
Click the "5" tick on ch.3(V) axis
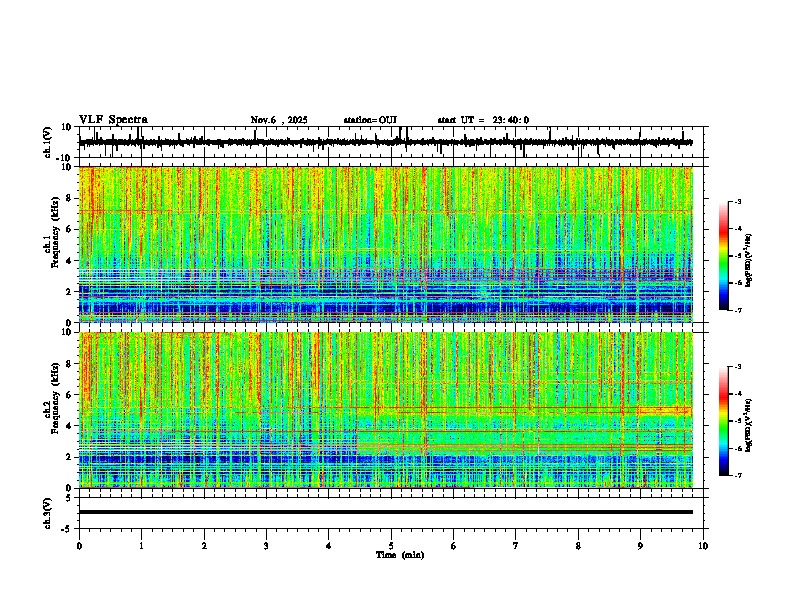pyautogui.click(x=70, y=497)
